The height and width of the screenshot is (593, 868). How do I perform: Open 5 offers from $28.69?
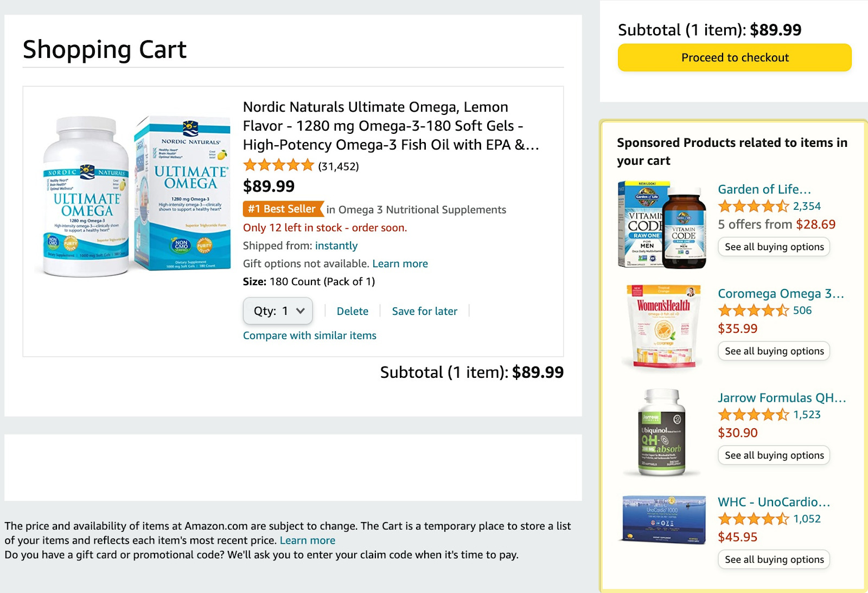click(x=776, y=224)
